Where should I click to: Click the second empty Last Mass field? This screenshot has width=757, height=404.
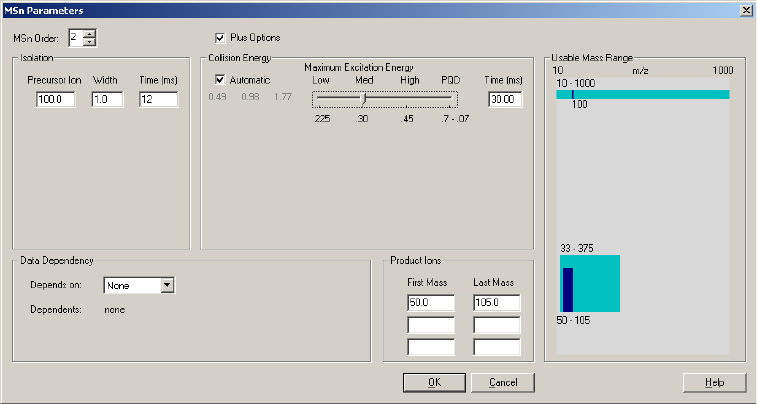(x=497, y=325)
